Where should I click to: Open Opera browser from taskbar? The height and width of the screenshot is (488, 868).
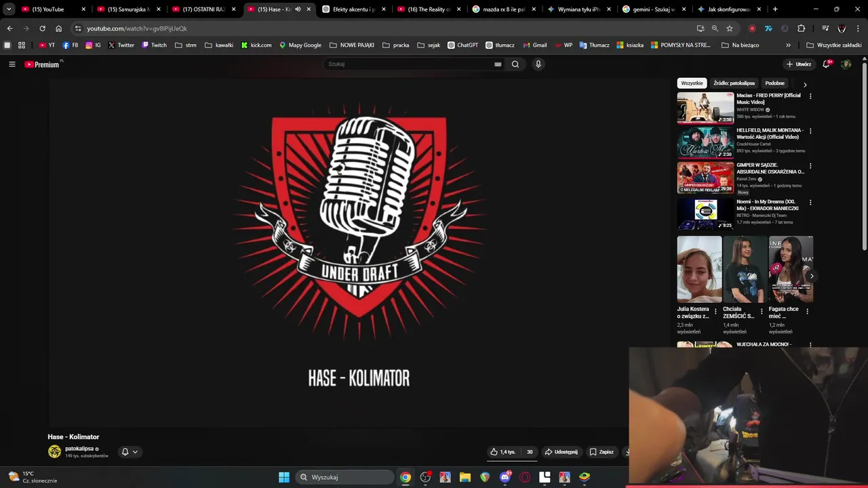point(525,477)
